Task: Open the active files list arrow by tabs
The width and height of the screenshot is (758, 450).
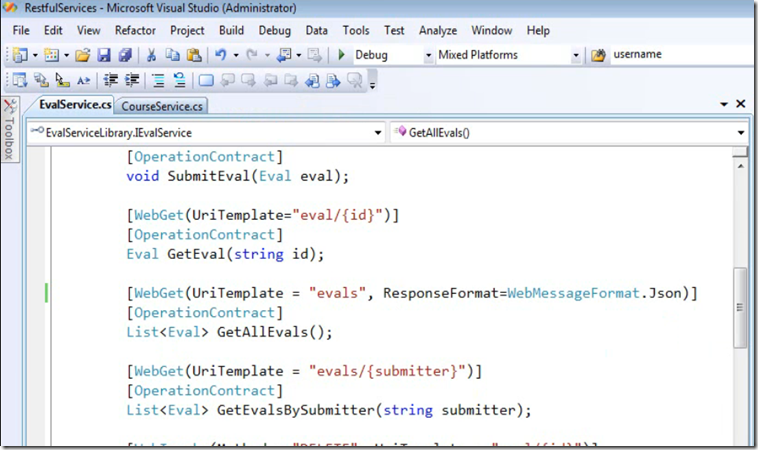Action: [724, 104]
